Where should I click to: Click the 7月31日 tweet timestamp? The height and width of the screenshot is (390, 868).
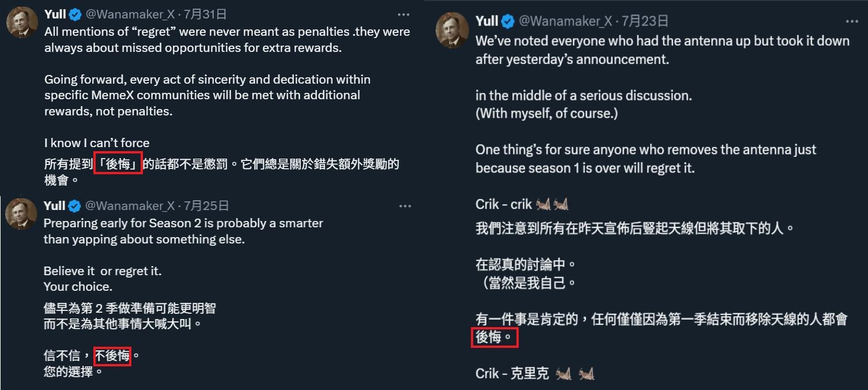[x=205, y=14]
